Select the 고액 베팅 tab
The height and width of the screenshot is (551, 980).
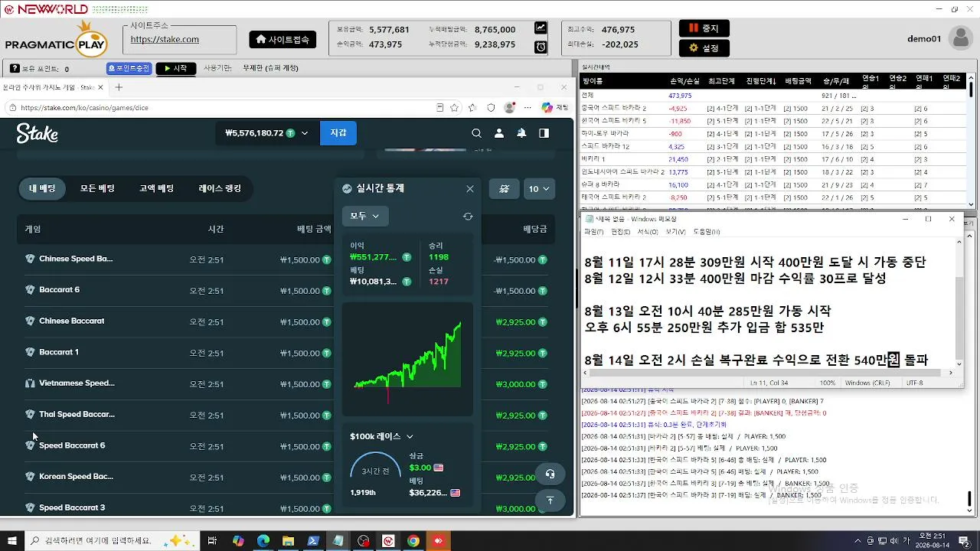pos(156,188)
